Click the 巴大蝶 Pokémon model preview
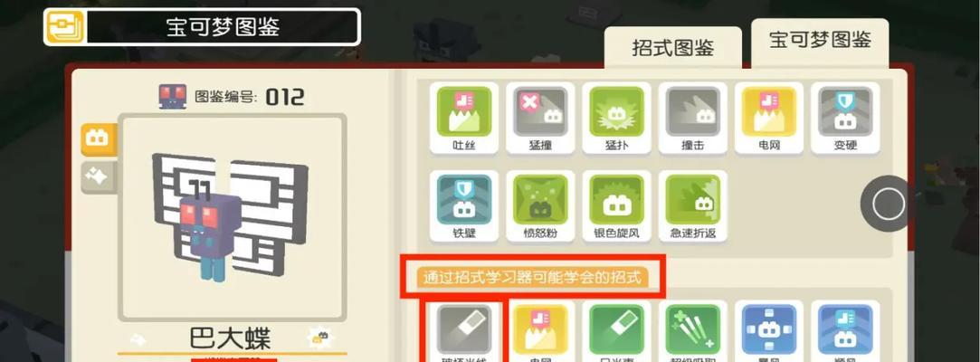This screenshot has height=362, width=980. pos(232,217)
